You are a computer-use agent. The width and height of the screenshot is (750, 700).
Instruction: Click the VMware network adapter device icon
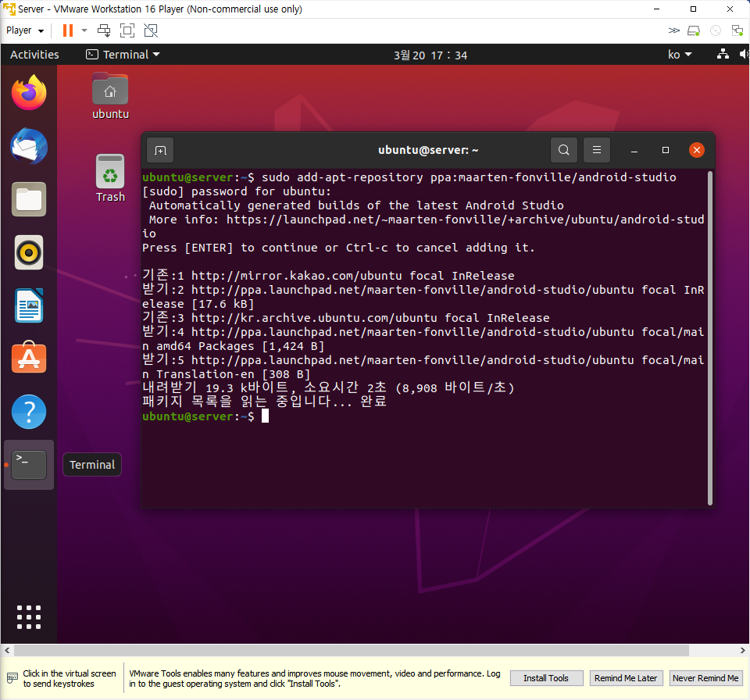[x=737, y=30]
